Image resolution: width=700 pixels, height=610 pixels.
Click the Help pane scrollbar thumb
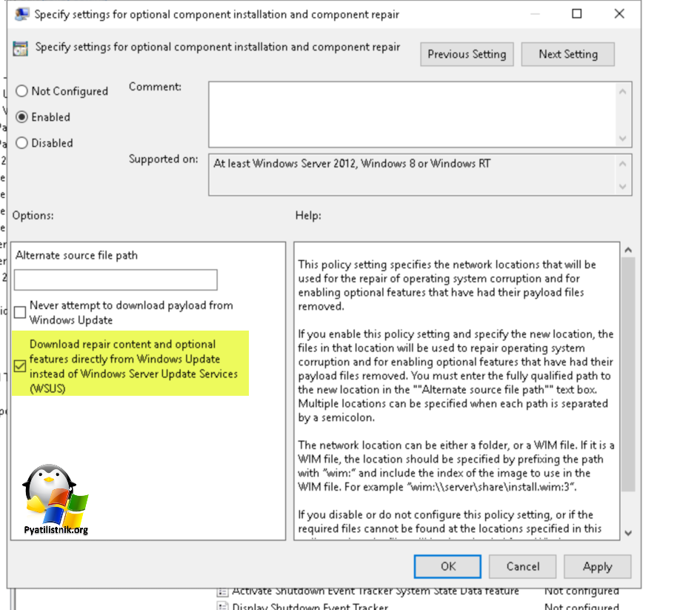[x=628, y=374]
